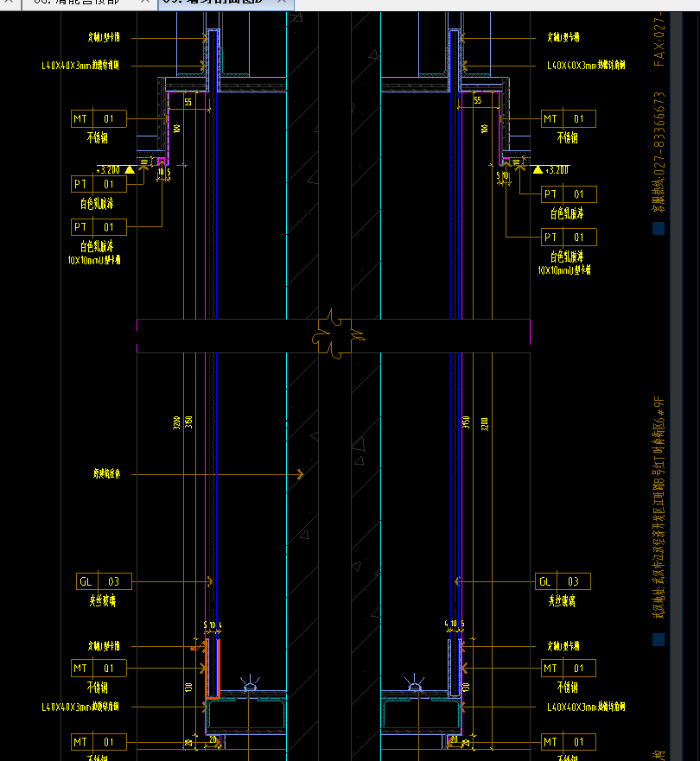Select the lower-left L40X40X3mm angle steel label
700x761 pixels.
80,707
